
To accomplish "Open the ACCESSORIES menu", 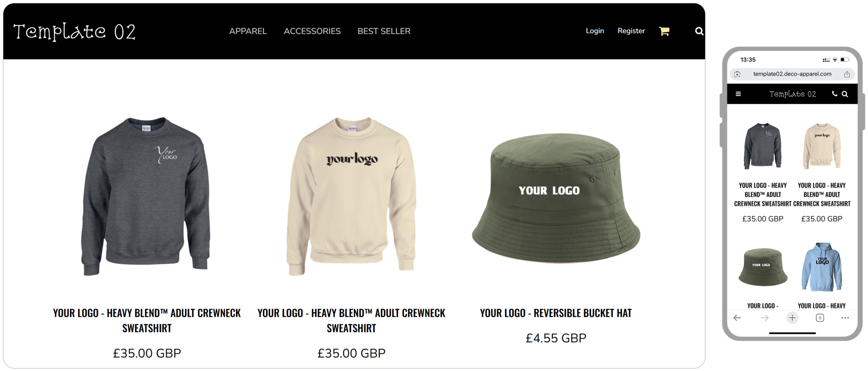I will point(312,31).
